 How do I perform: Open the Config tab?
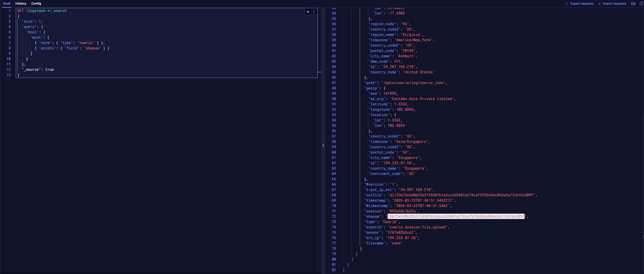[36, 4]
